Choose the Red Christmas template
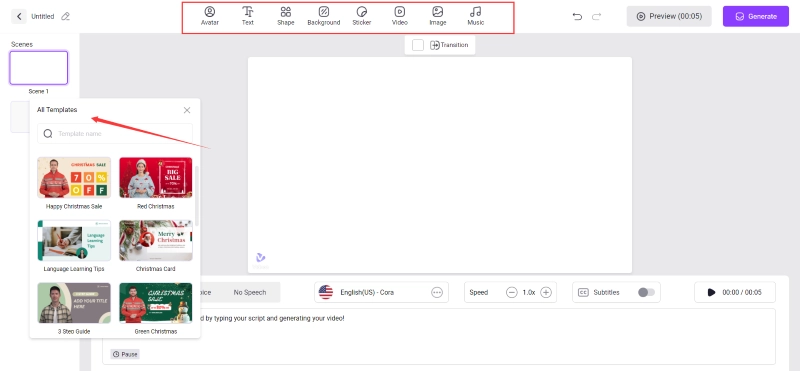 (x=156, y=178)
